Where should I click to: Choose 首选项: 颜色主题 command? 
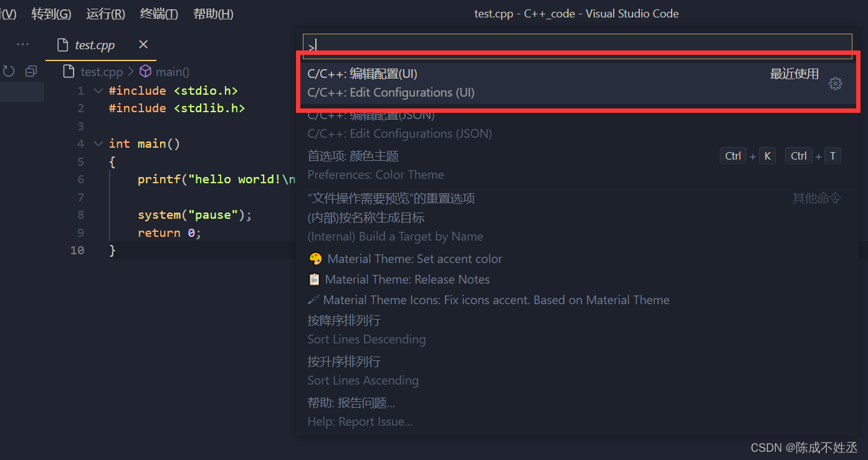pos(577,165)
